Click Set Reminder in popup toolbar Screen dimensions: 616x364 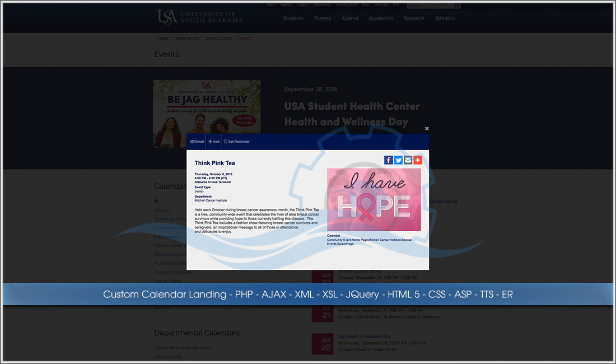[236, 141]
